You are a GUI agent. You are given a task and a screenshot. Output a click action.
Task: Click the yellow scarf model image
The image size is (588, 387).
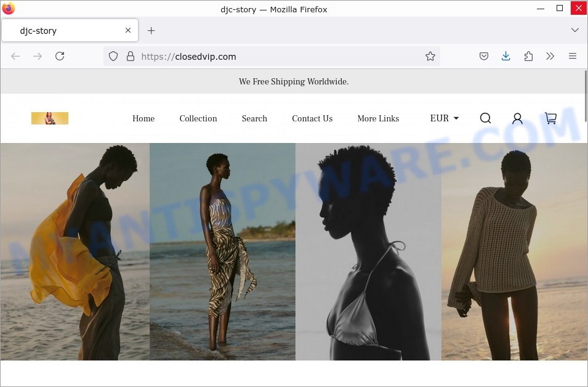click(75, 251)
